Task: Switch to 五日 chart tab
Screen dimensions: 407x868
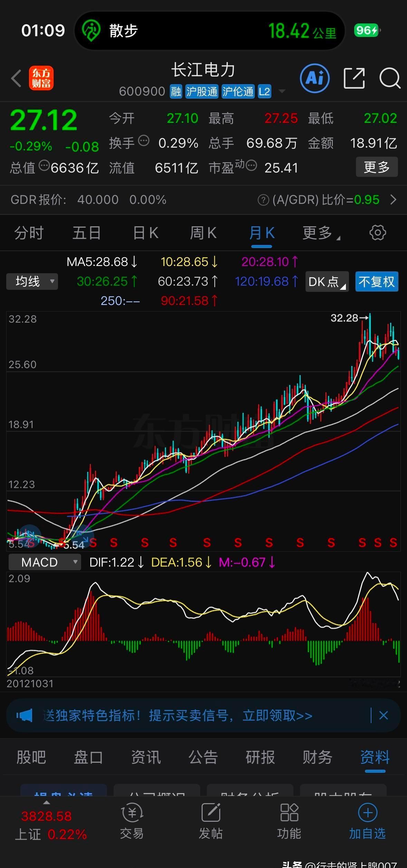Action: pyautogui.click(x=87, y=233)
